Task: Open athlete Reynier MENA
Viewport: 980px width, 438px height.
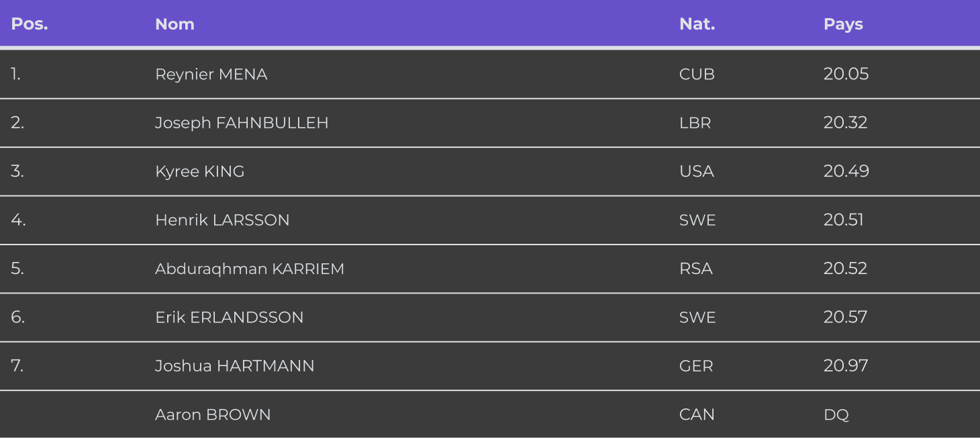Action: click(211, 74)
